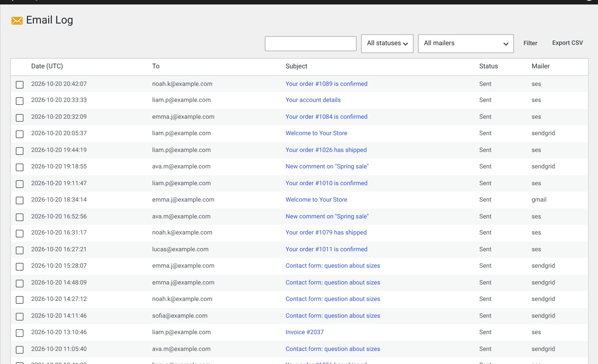
Task: Click the envelope icon beside Email Log
Action: tap(17, 21)
